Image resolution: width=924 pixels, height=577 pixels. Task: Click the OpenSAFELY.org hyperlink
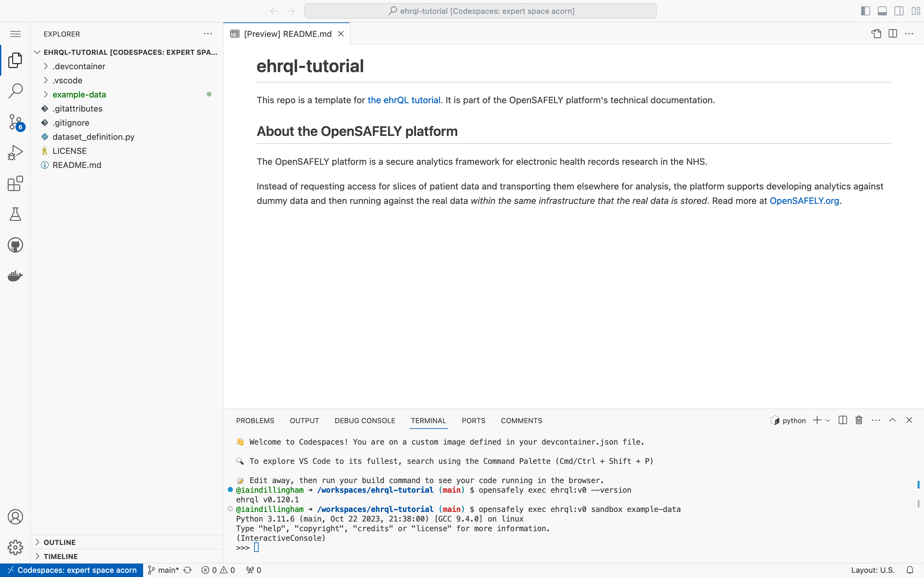804,201
